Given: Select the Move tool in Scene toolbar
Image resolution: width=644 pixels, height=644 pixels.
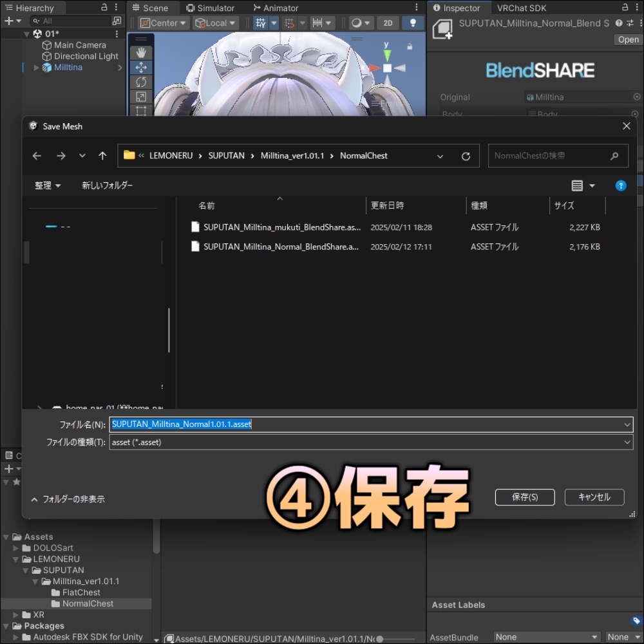Looking at the screenshot, I should pos(141,68).
